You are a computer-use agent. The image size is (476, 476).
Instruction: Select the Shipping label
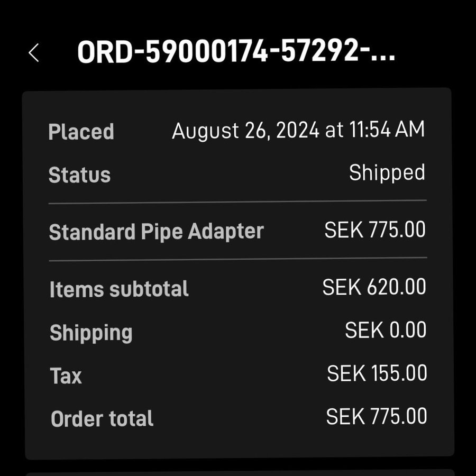click(x=91, y=333)
